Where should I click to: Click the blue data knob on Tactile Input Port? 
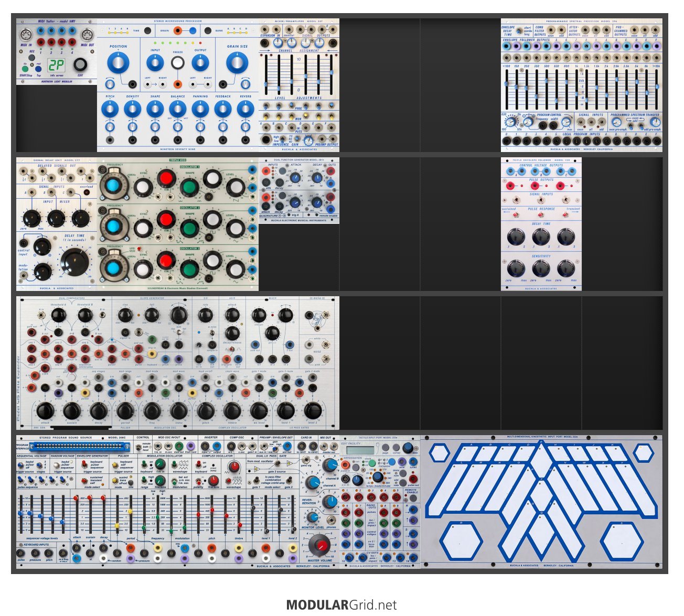pyautogui.click(x=408, y=448)
